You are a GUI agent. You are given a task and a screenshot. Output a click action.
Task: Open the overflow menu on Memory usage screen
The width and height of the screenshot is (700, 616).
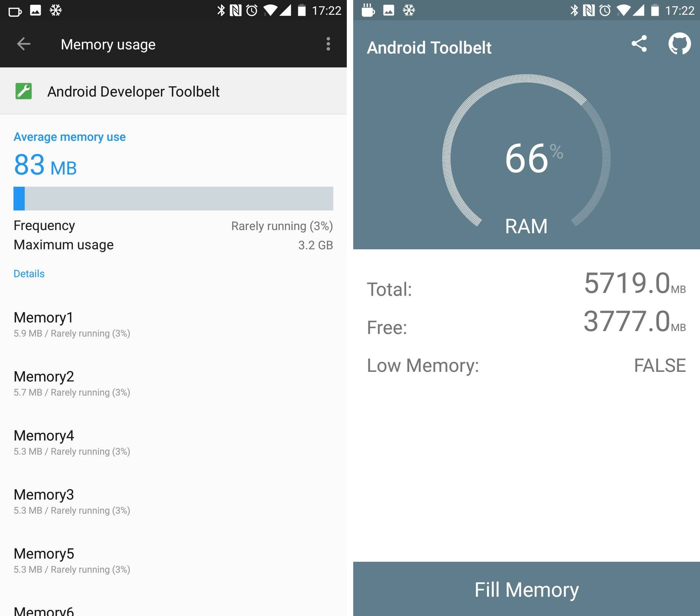tap(328, 44)
